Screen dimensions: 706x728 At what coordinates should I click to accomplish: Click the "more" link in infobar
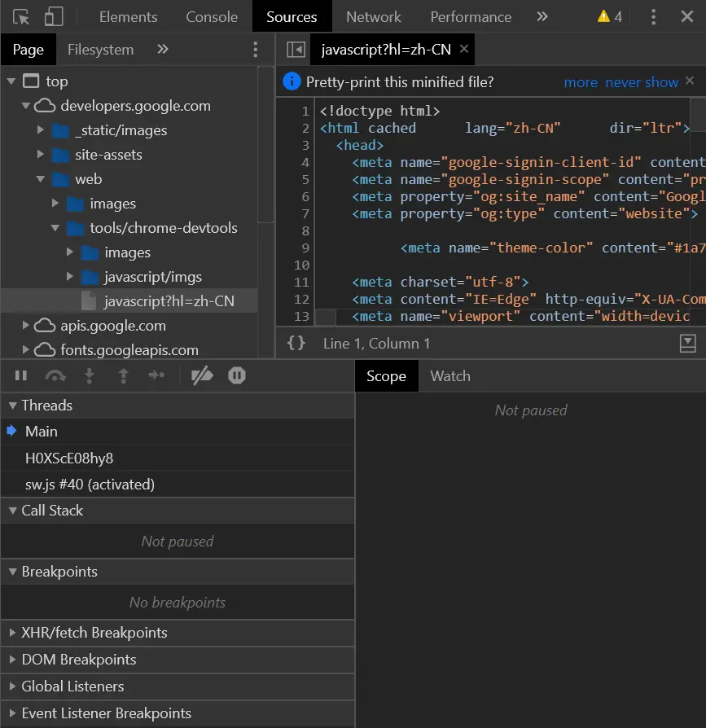pyautogui.click(x=581, y=82)
